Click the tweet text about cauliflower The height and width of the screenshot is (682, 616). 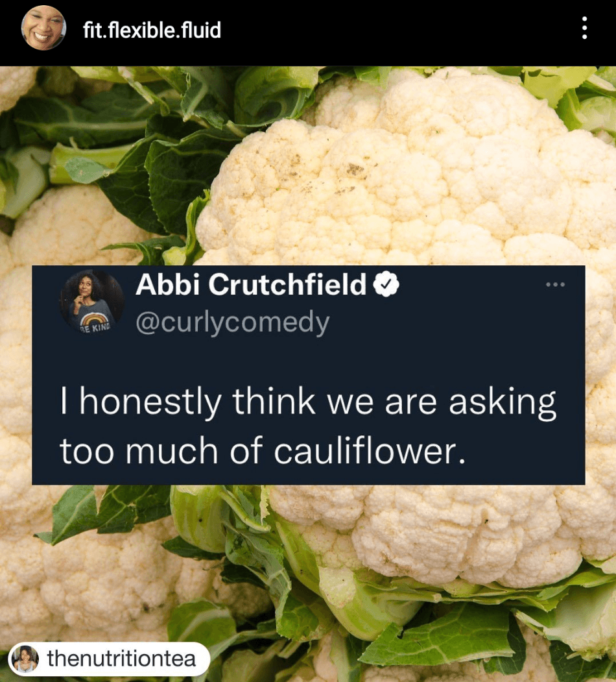tap(308, 427)
